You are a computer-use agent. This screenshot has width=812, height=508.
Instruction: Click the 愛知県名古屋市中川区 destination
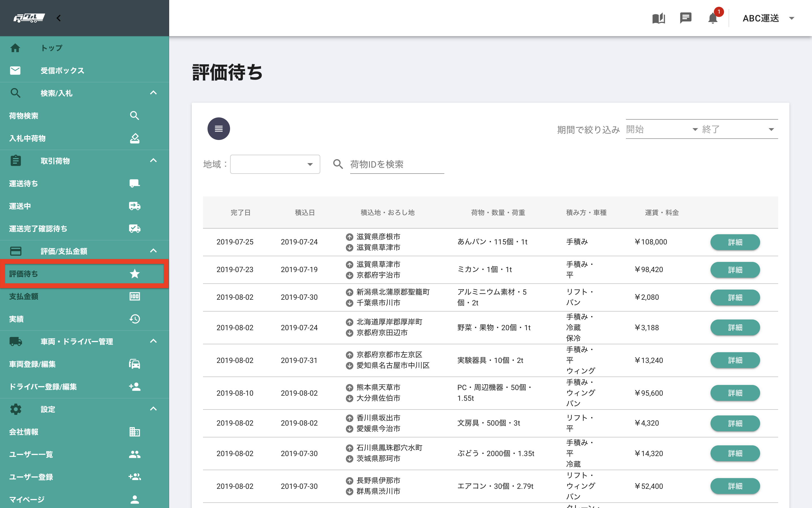coord(393,365)
